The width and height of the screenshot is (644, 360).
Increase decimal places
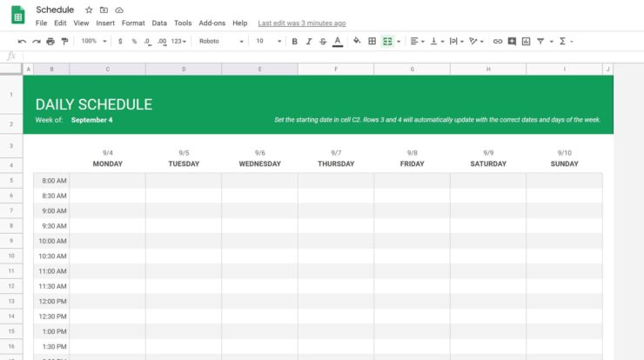point(162,42)
